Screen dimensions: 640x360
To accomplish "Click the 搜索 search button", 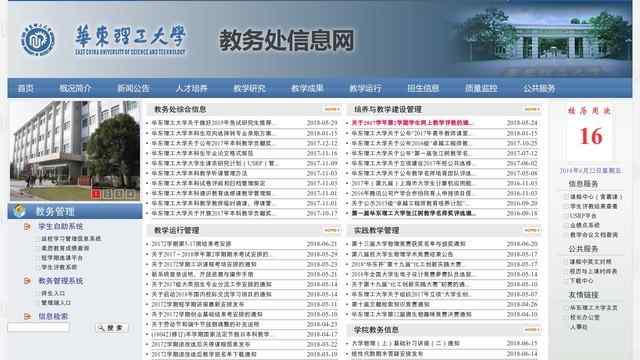I will click(x=112, y=328).
